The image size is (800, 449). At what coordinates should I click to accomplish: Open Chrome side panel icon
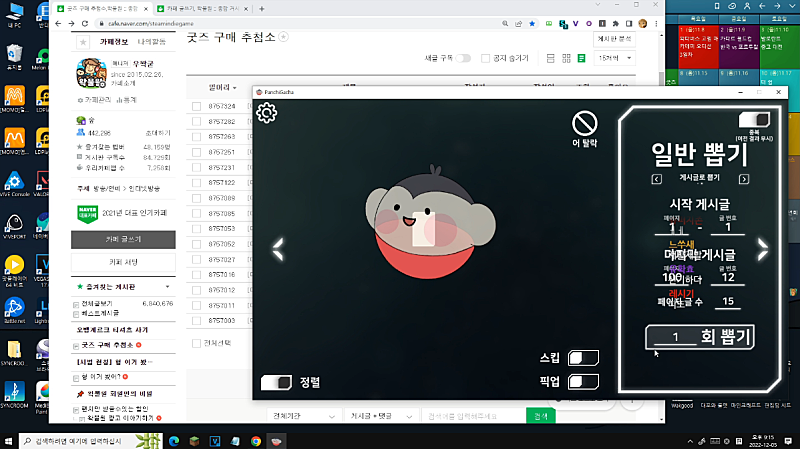629,23
